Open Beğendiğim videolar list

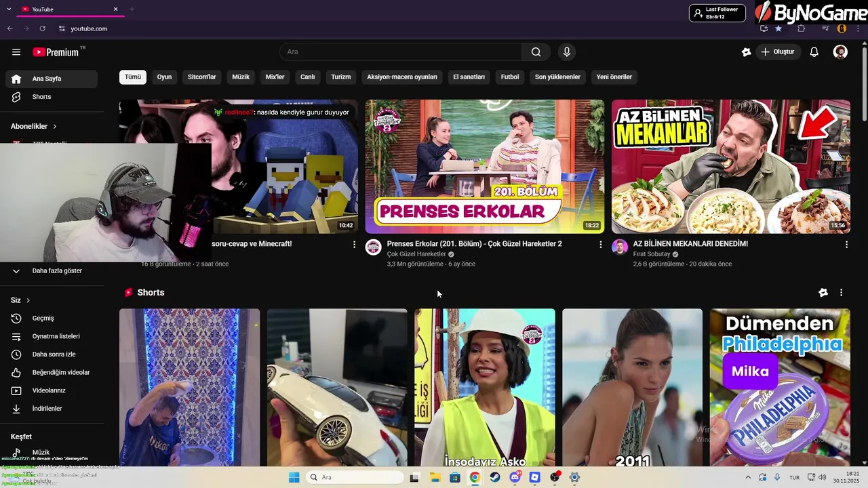pos(52,373)
